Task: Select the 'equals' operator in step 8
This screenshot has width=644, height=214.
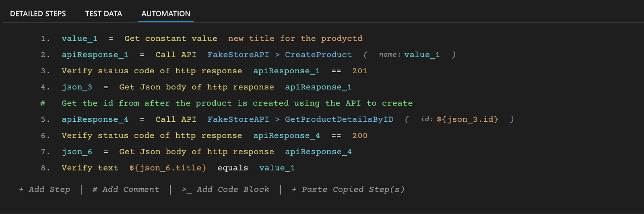Action: coord(233,168)
